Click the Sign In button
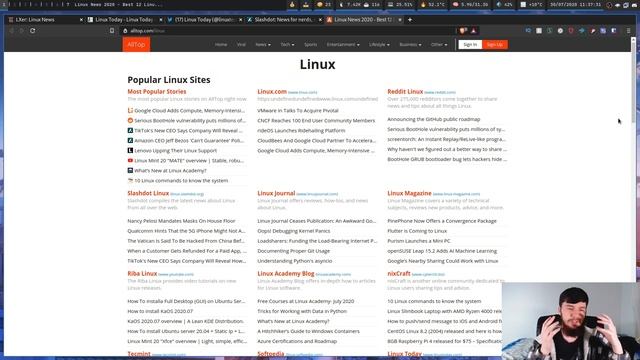Screen dimensions: 640x360 click(470, 44)
